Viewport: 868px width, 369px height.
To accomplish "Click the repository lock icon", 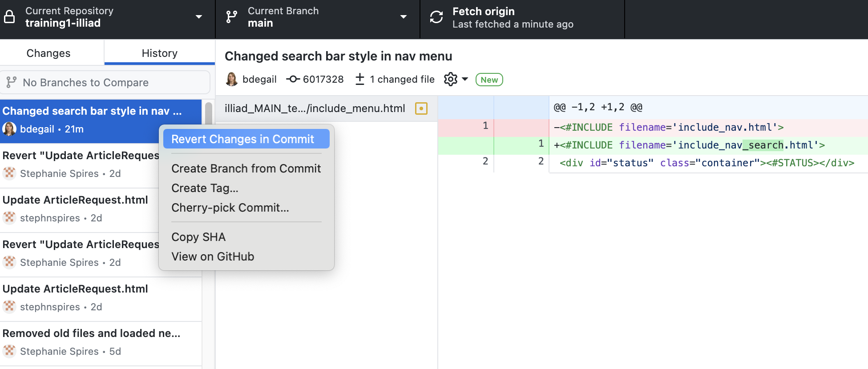I will tap(9, 17).
